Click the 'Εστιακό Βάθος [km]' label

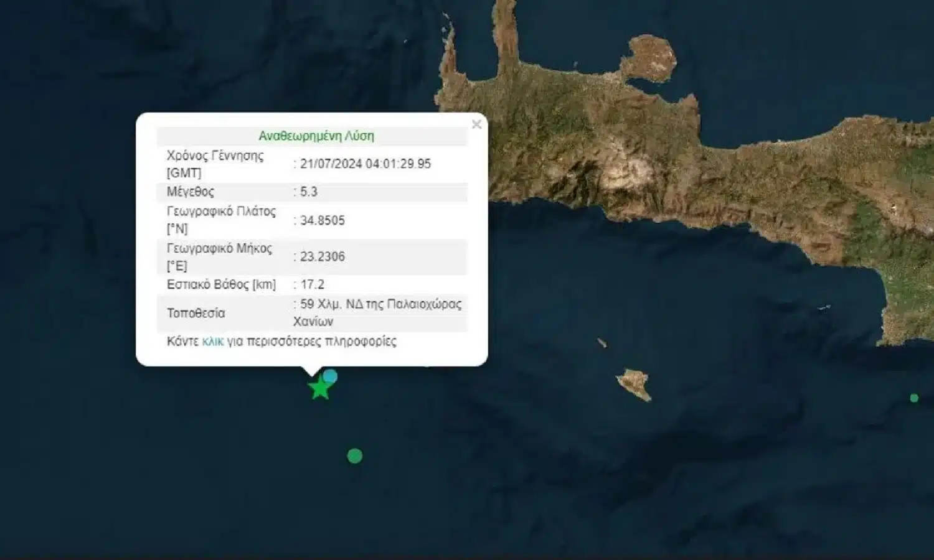(221, 284)
